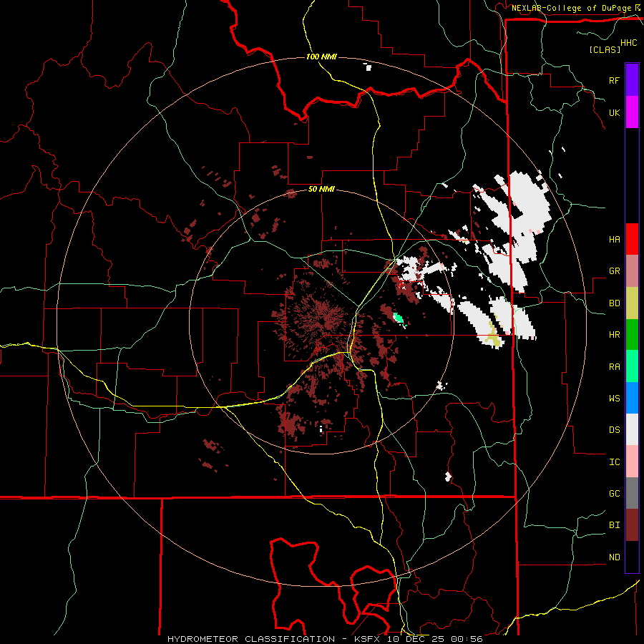Click the HR legend label
The width and height of the screenshot is (644, 644).
click(x=614, y=335)
